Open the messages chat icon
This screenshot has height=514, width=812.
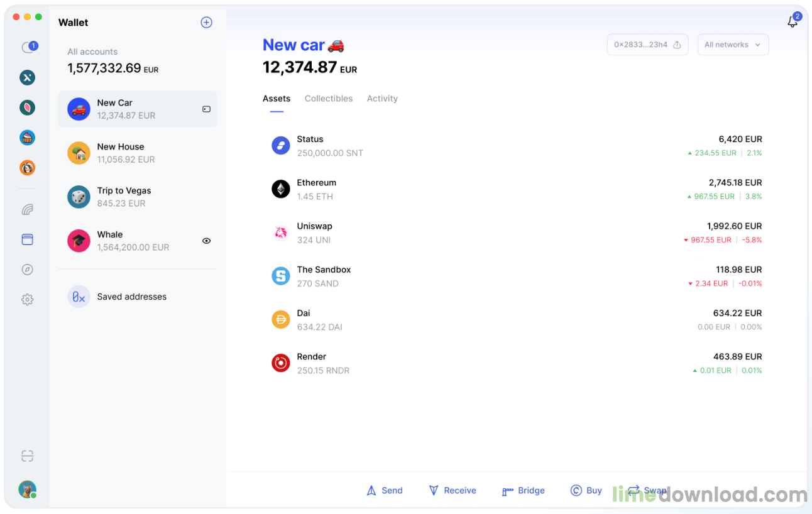28,48
